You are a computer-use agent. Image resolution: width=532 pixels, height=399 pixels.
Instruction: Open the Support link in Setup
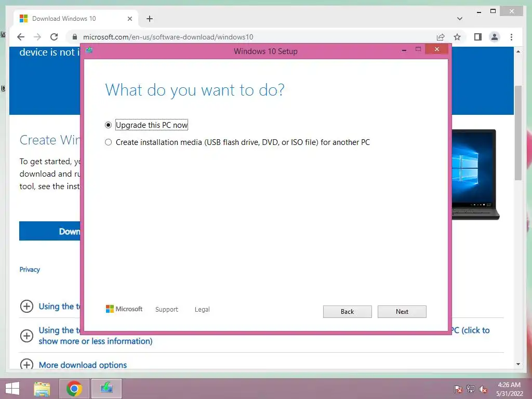coord(167,309)
